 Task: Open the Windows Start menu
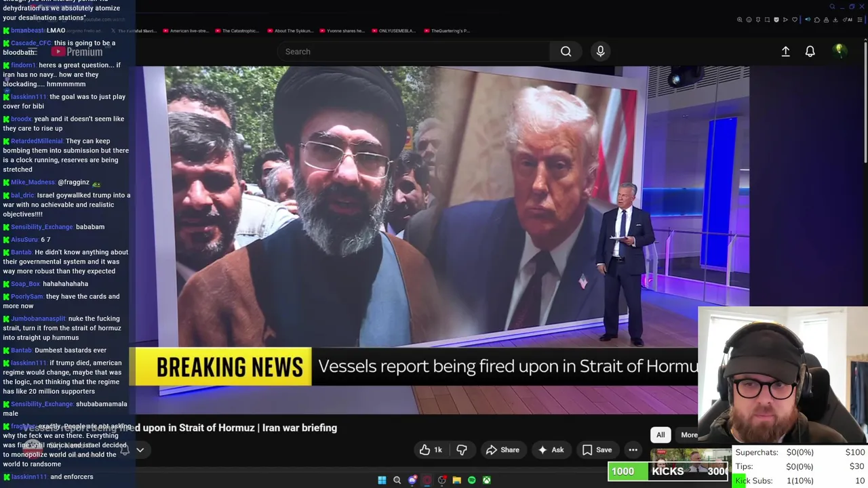tap(382, 480)
